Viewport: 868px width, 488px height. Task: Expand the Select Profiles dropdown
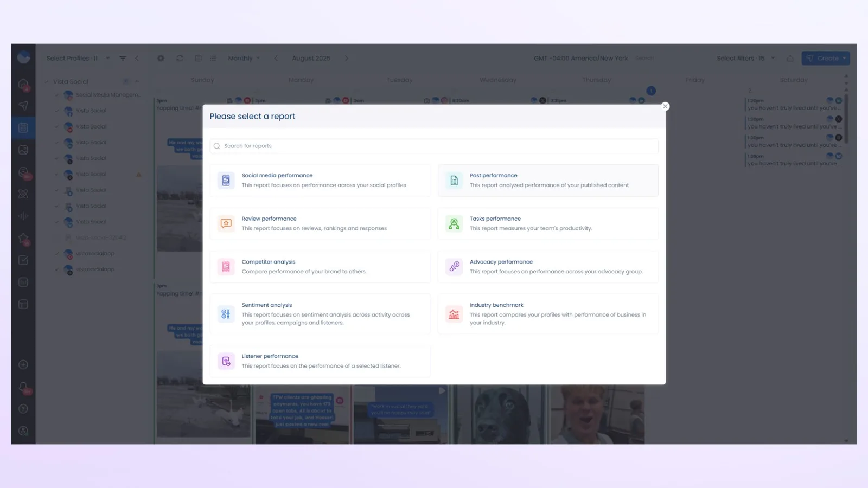[x=78, y=59]
